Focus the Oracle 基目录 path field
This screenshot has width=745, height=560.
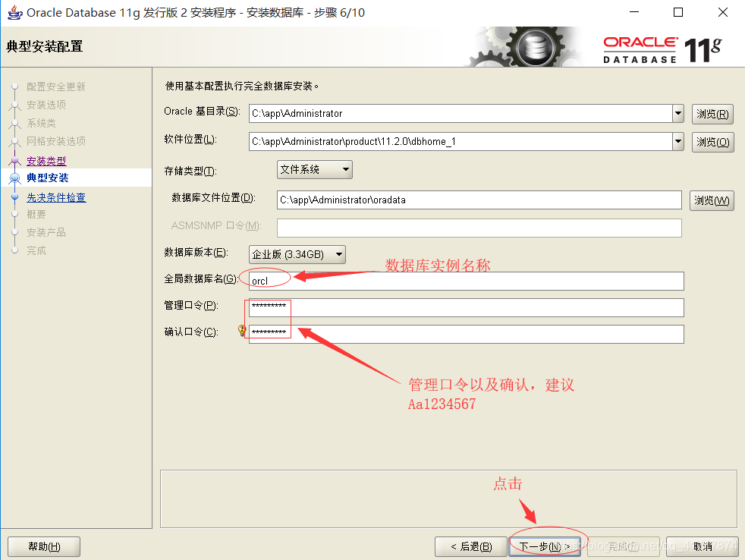tap(461, 114)
